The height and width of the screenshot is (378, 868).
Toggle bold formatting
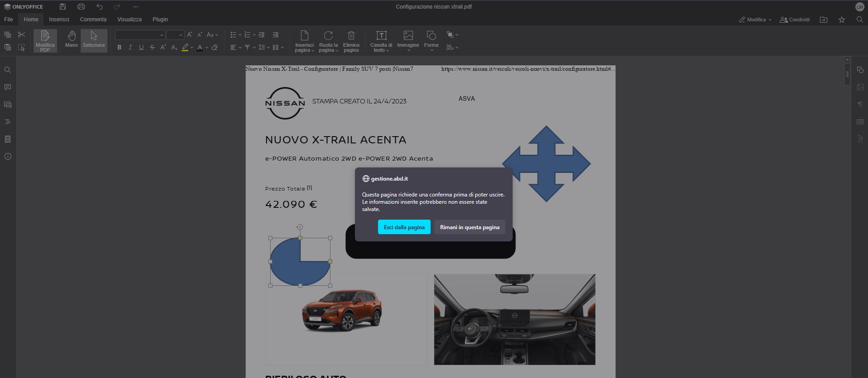coord(119,47)
